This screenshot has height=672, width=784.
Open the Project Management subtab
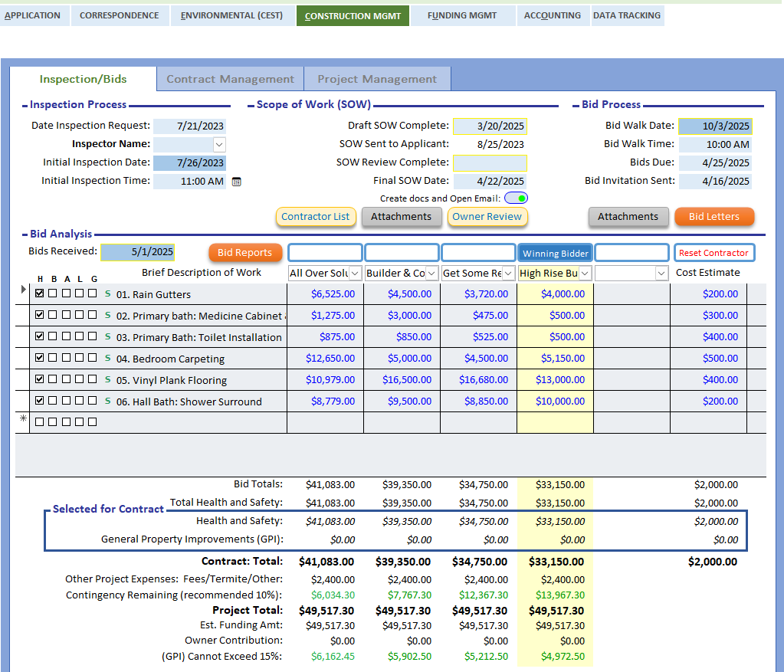click(x=378, y=79)
